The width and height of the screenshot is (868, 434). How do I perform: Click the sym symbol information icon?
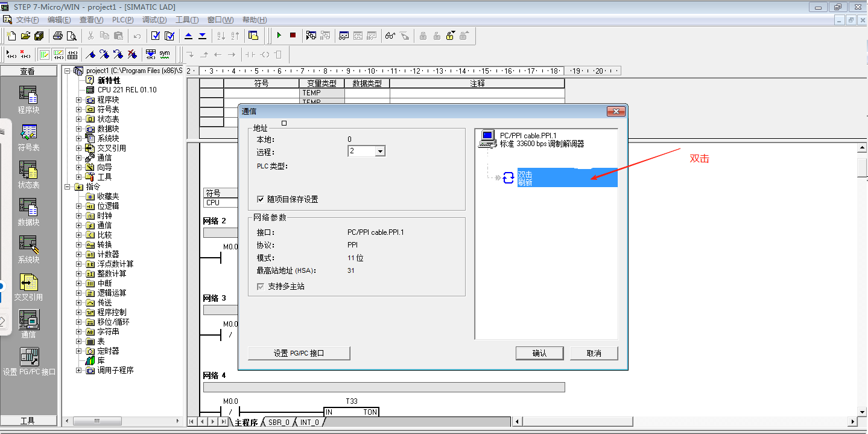pyautogui.click(x=165, y=54)
